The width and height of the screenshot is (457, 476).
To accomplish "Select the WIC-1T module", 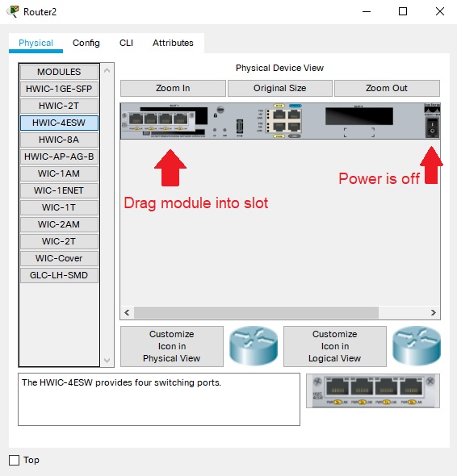I will 59,207.
